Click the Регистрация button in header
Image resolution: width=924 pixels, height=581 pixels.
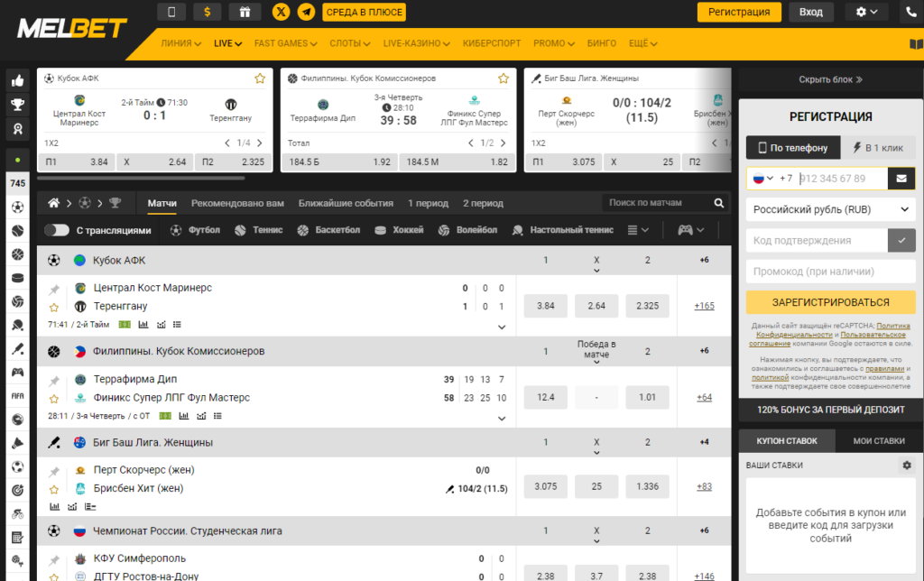739,12
